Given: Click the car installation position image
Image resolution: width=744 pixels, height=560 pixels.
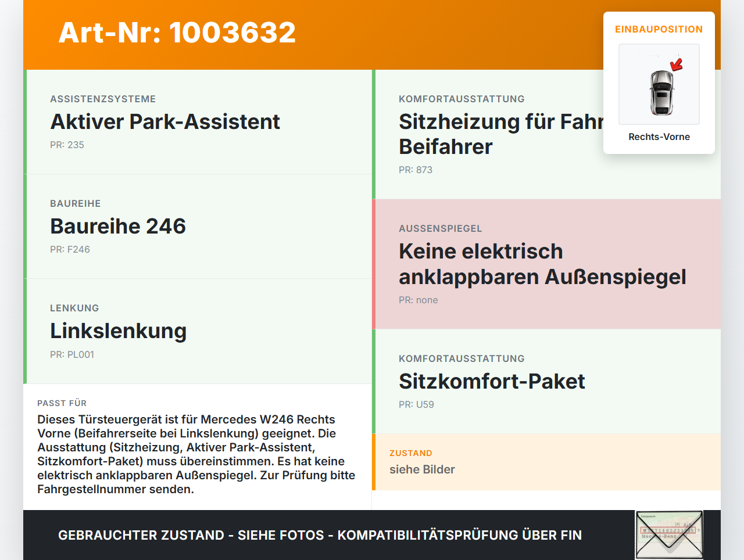Looking at the screenshot, I should [659, 84].
